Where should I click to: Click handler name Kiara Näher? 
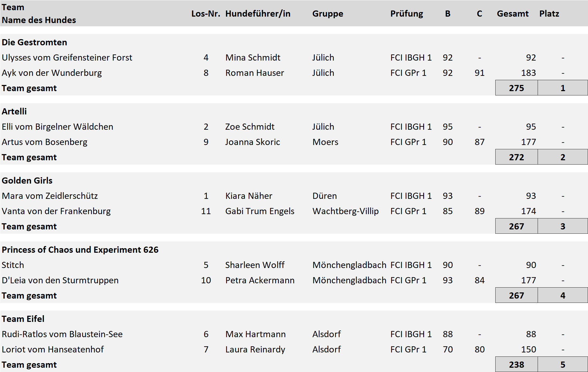point(249,196)
